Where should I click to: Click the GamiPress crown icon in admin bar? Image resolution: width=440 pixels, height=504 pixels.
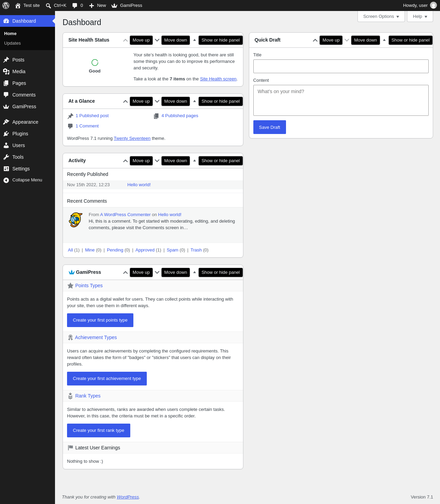[114, 5]
